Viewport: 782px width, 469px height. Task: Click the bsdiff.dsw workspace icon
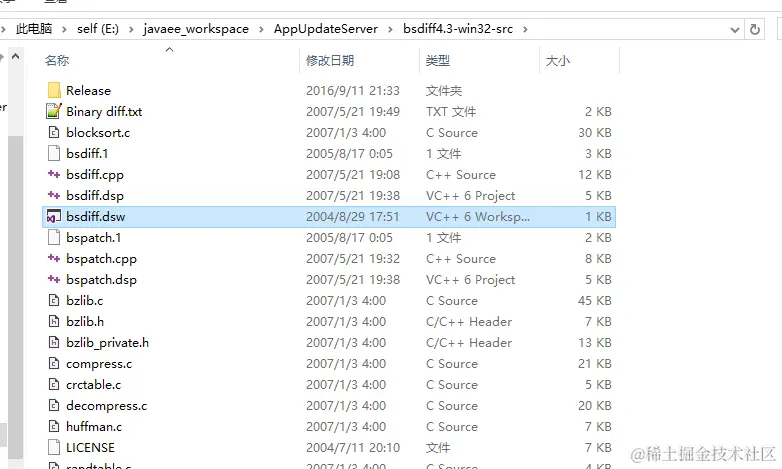pyautogui.click(x=54, y=217)
